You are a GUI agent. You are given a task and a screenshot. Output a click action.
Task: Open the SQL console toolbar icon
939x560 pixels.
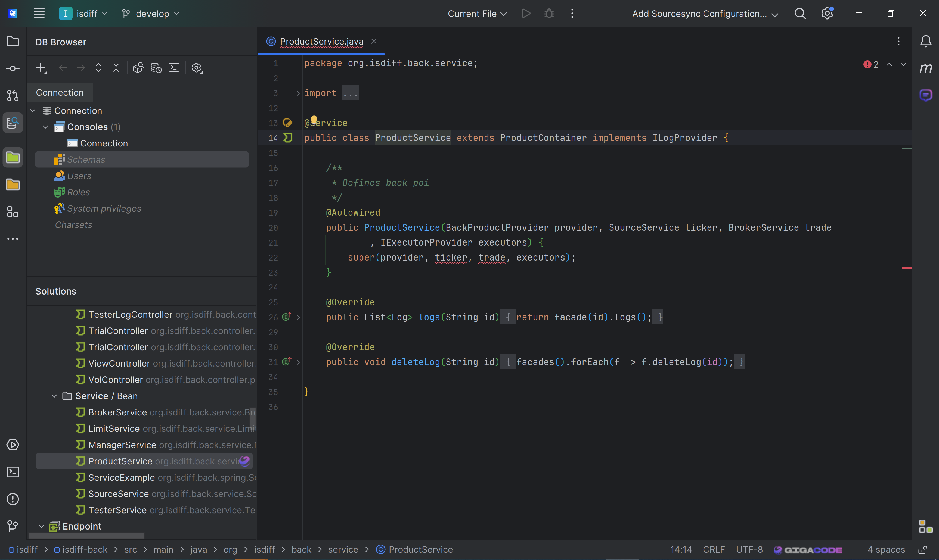pyautogui.click(x=174, y=68)
